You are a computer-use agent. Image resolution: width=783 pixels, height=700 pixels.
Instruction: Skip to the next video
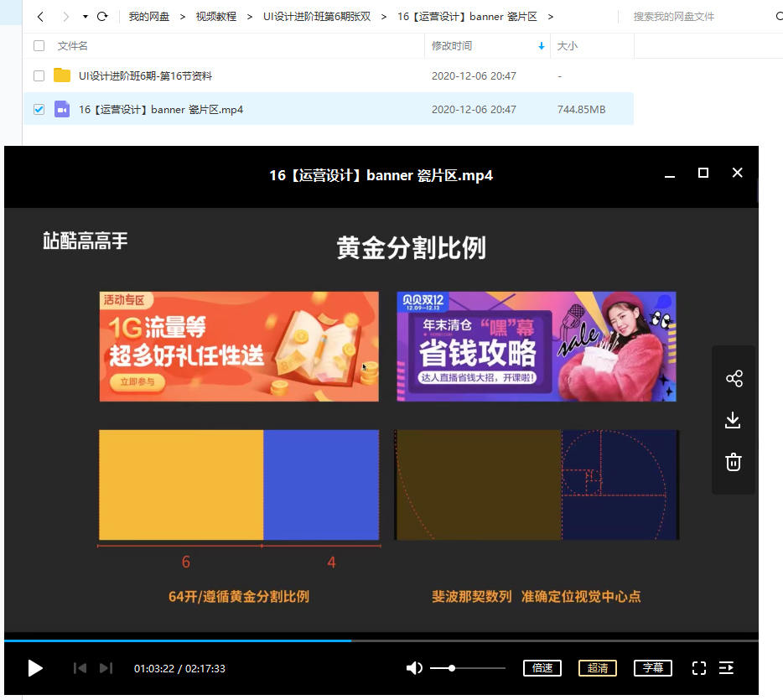click(106, 668)
